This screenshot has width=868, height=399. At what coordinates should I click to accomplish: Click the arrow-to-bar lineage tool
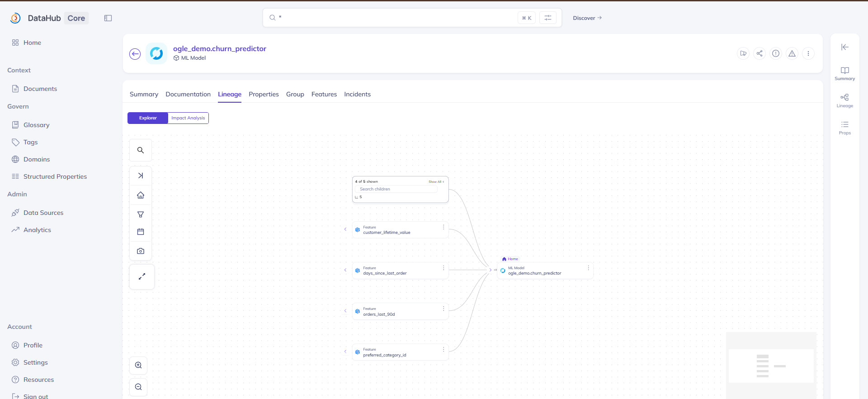coord(141,176)
